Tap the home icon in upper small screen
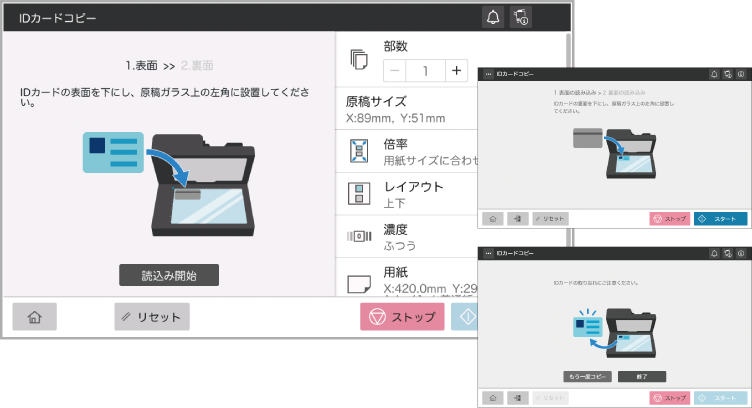The height and width of the screenshot is (408, 752). [492, 217]
